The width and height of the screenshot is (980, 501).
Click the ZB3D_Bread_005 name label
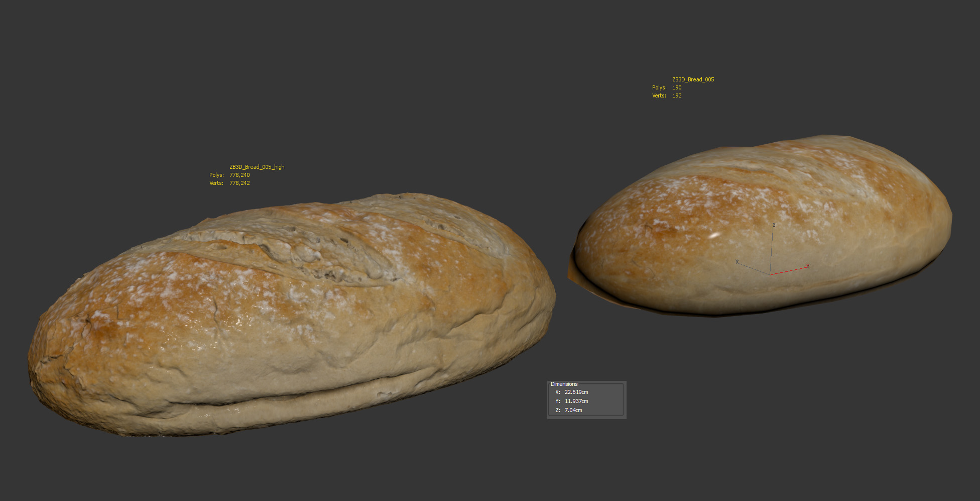click(693, 79)
